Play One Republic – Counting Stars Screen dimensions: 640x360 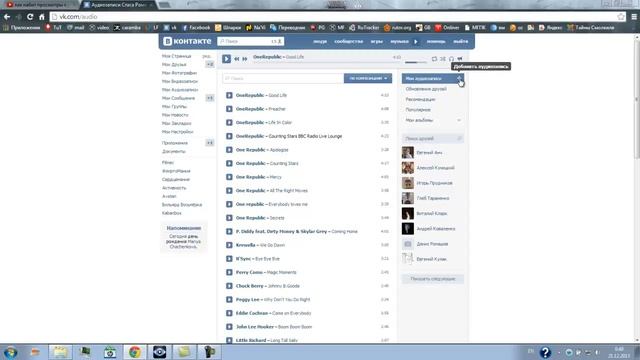click(229, 163)
